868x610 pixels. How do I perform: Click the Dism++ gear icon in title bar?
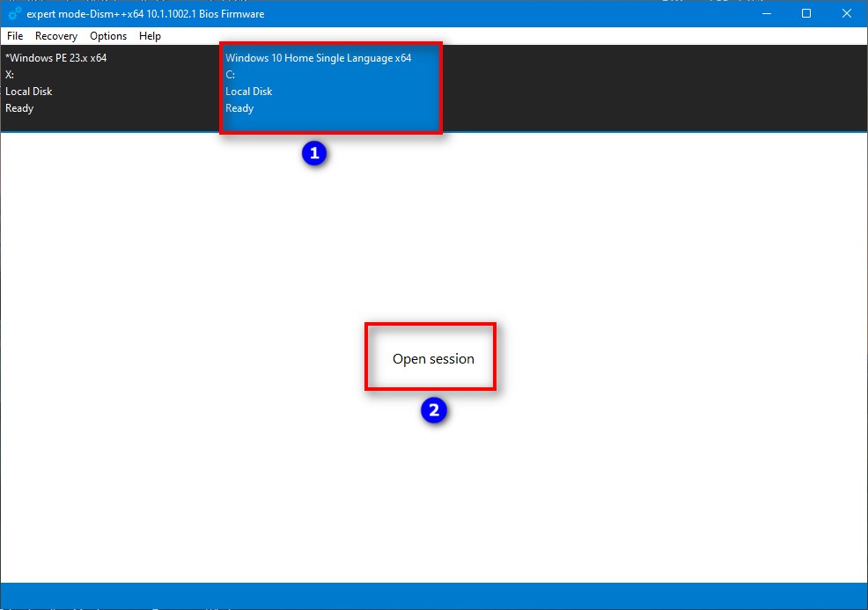(14, 13)
